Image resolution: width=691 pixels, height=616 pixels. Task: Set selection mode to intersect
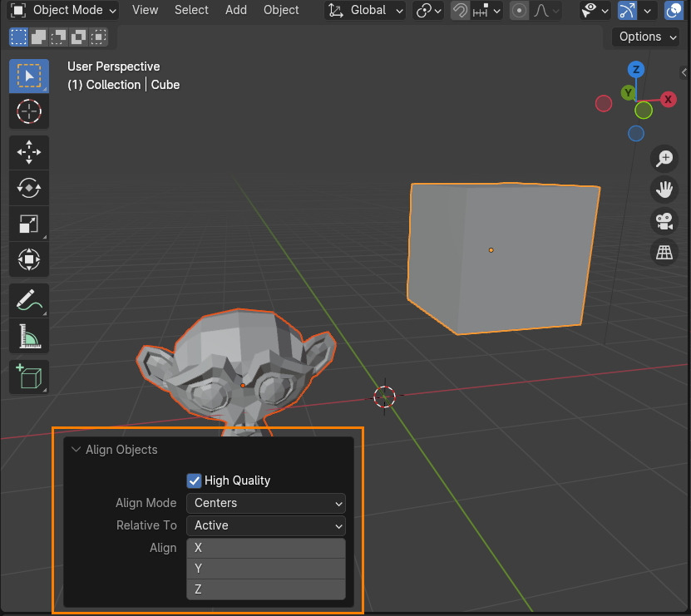pyautogui.click(x=99, y=37)
